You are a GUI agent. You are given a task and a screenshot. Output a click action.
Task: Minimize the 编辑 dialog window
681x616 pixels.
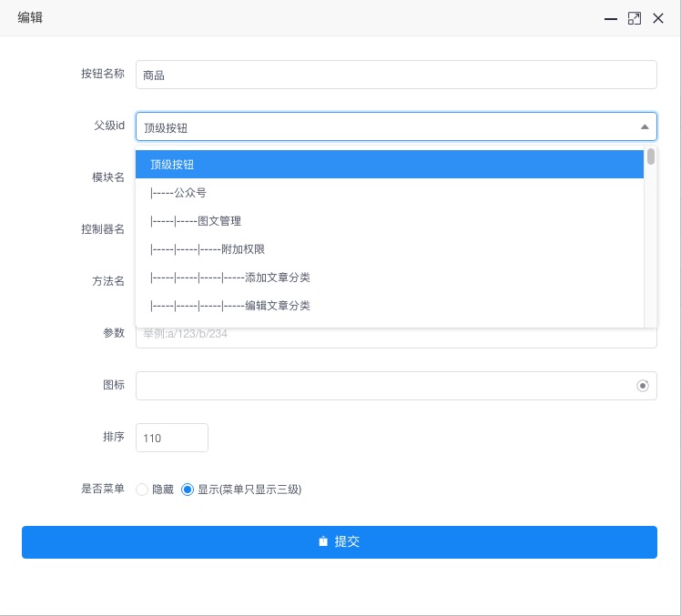pos(611,18)
